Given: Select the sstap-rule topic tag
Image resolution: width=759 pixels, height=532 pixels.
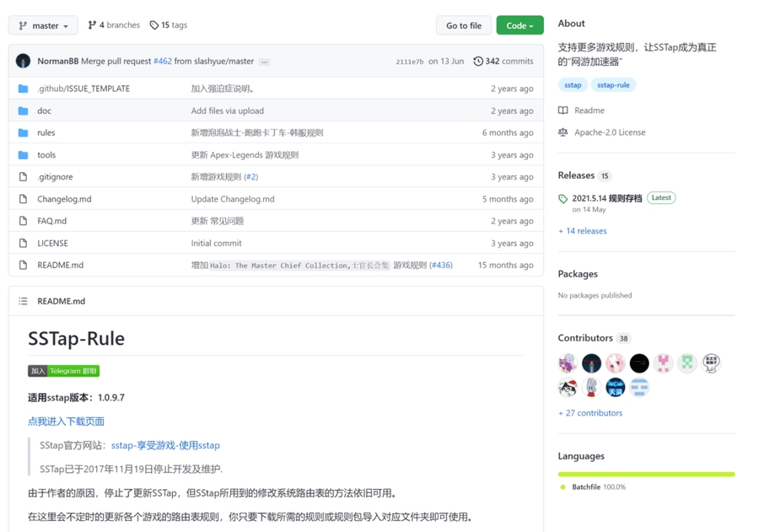Looking at the screenshot, I should point(613,85).
